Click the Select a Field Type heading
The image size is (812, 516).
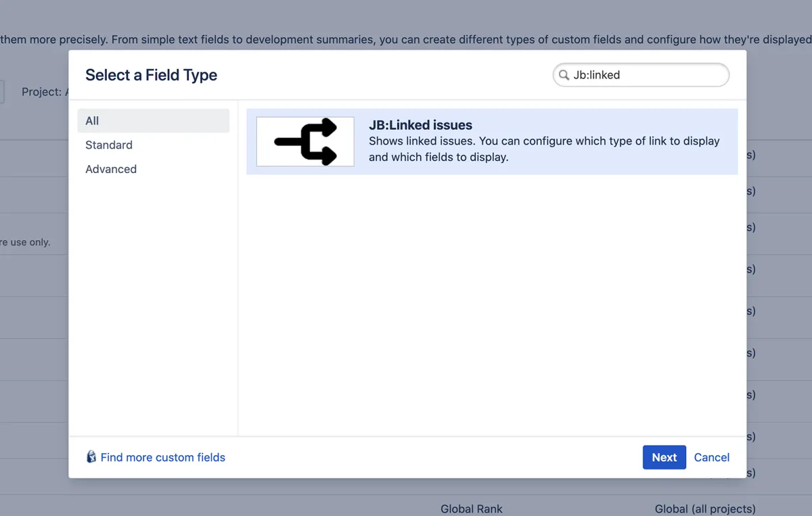tap(151, 75)
